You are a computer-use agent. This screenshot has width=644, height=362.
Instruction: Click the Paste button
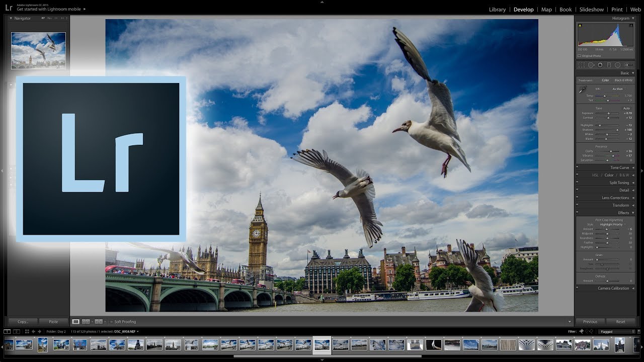(x=53, y=321)
